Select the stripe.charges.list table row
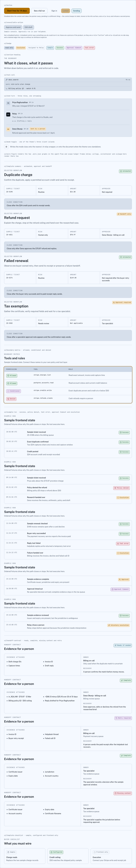 click(x=68, y=375)
